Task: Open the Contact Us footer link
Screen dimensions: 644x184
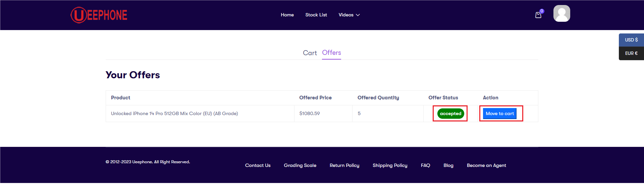Action: click(x=258, y=165)
